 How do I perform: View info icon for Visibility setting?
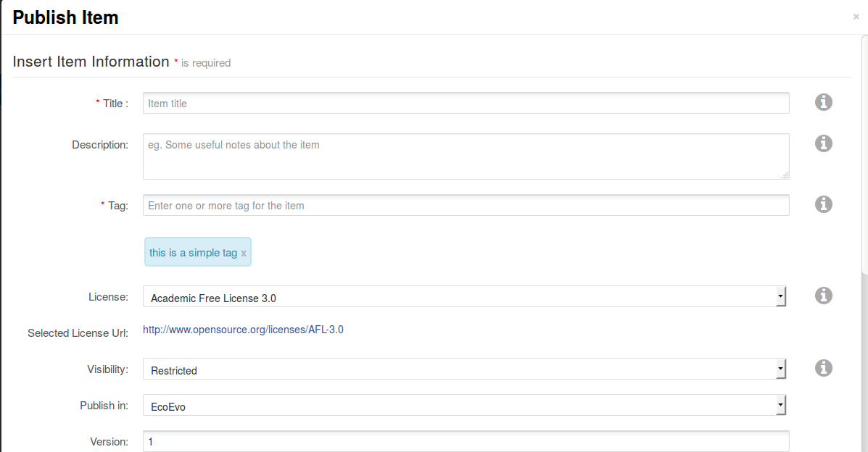click(x=823, y=368)
